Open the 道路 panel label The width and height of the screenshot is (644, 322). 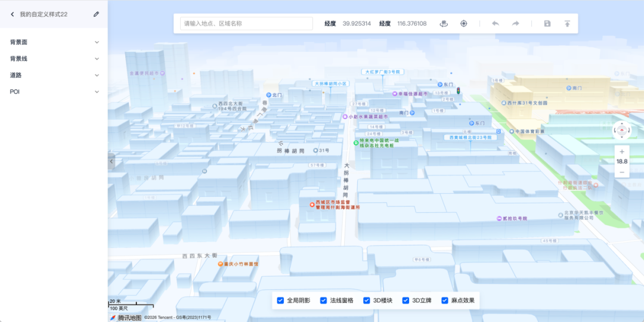[x=16, y=75]
